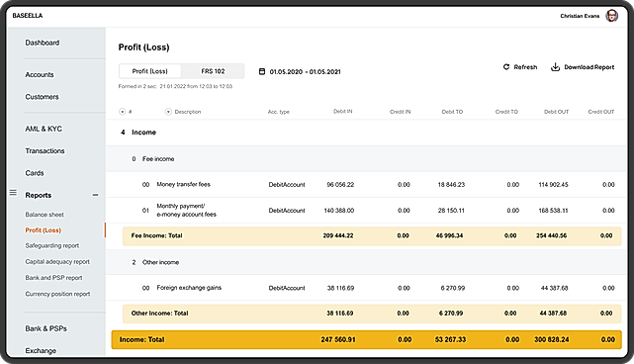Sort by the # column arrow
Image resolution: width=634 pixels, height=364 pixels.
(x=122, y=112)
